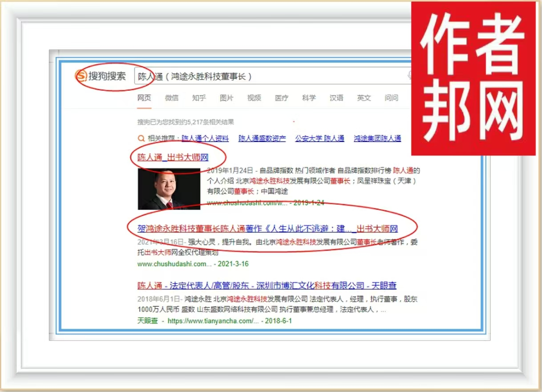This screenshot has height=392, width=542.
Task: Switch to the 视频 tab
Action: click(254, 98)
